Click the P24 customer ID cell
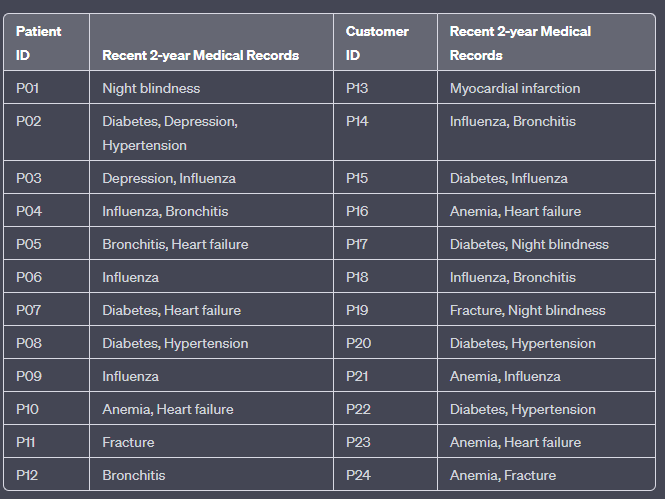Screen dimensions: 665x499 [x=386, y=475]
